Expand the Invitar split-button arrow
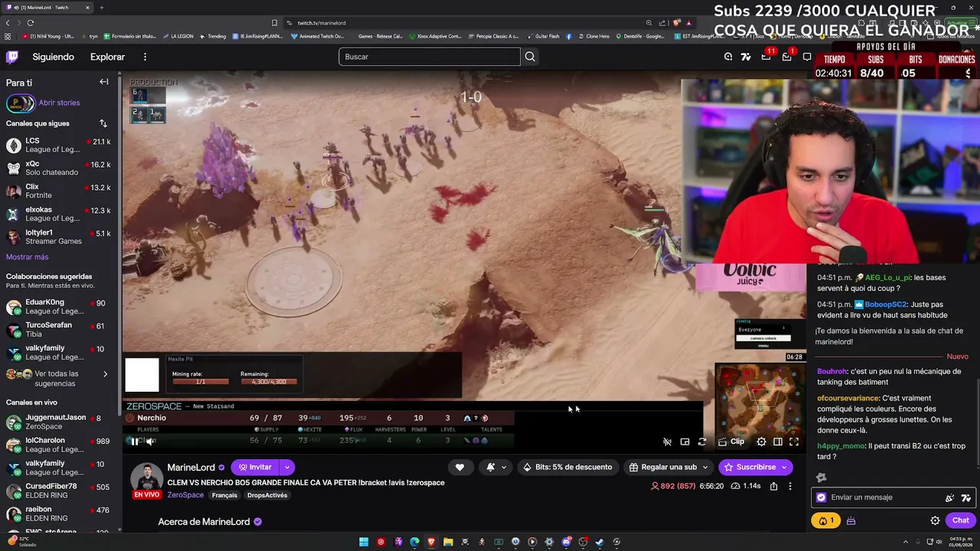980x551 pixels. click(287, 467)
